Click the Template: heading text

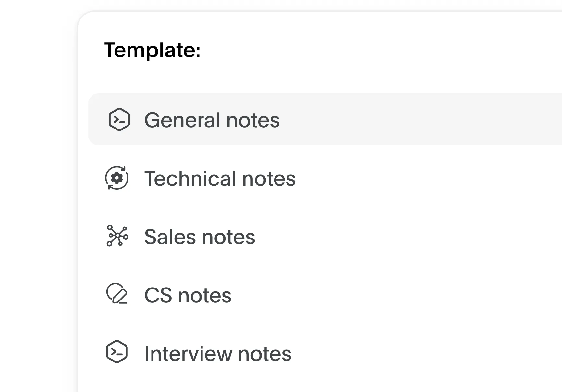(153, 50)
